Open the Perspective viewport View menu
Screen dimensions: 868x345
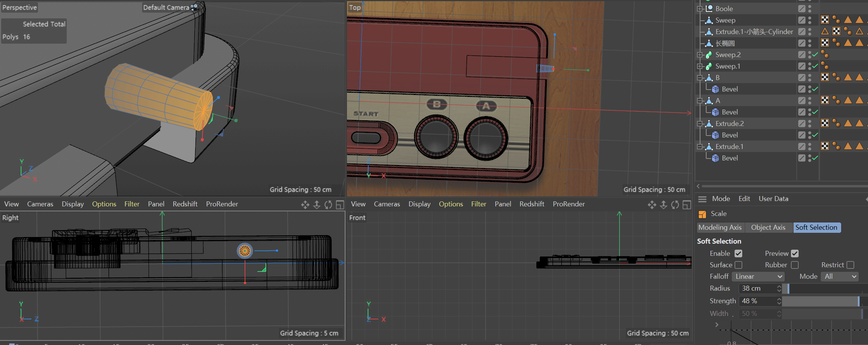(x=12, y=204)
